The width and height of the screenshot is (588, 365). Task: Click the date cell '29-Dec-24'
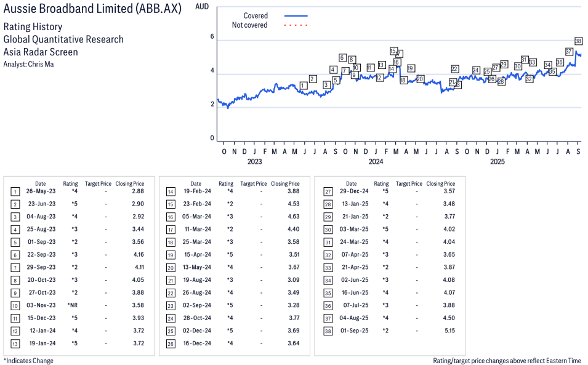[x=354, y=191]
